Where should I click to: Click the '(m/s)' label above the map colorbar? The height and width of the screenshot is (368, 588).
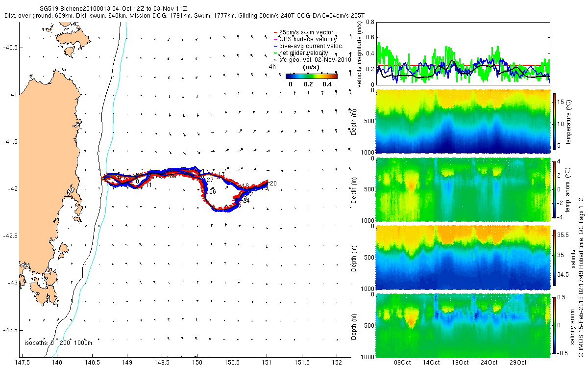(312, 67)
